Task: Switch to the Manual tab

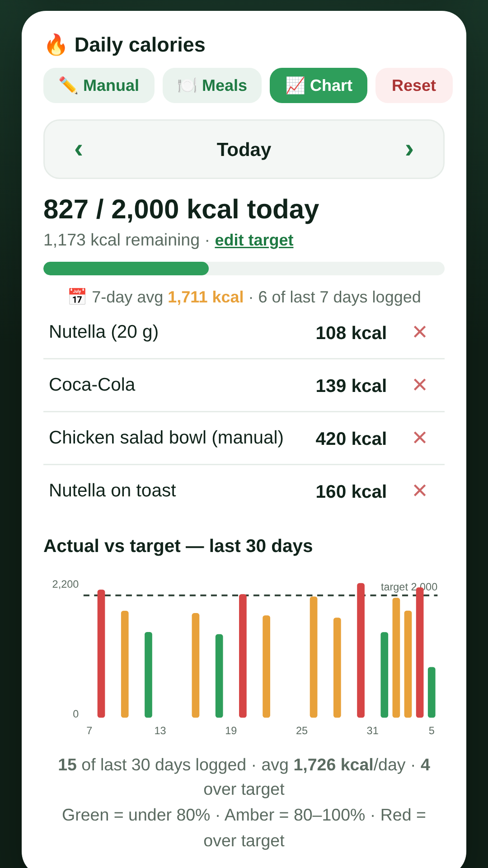Action: (x=99, y=85)
